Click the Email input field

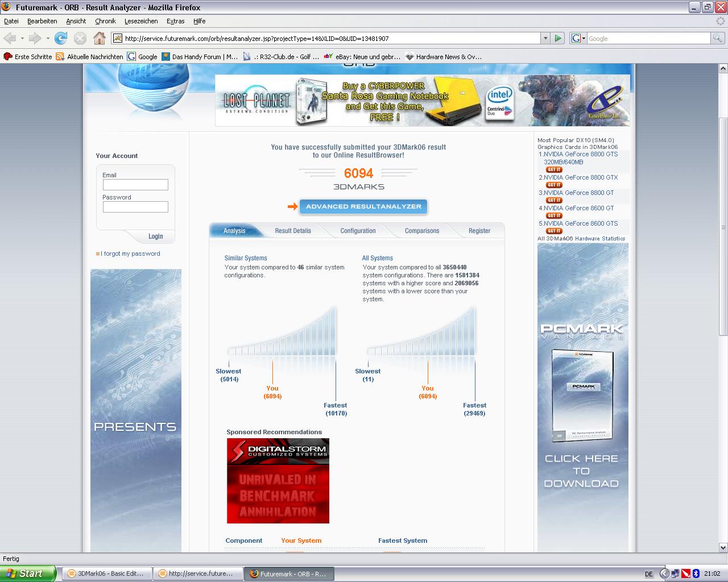[x=135, y=185]
